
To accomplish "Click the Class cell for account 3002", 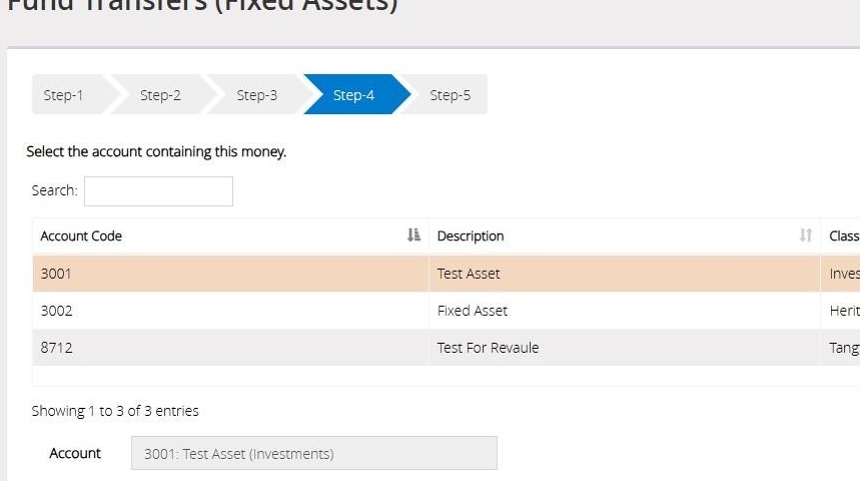I will [843, 311].
